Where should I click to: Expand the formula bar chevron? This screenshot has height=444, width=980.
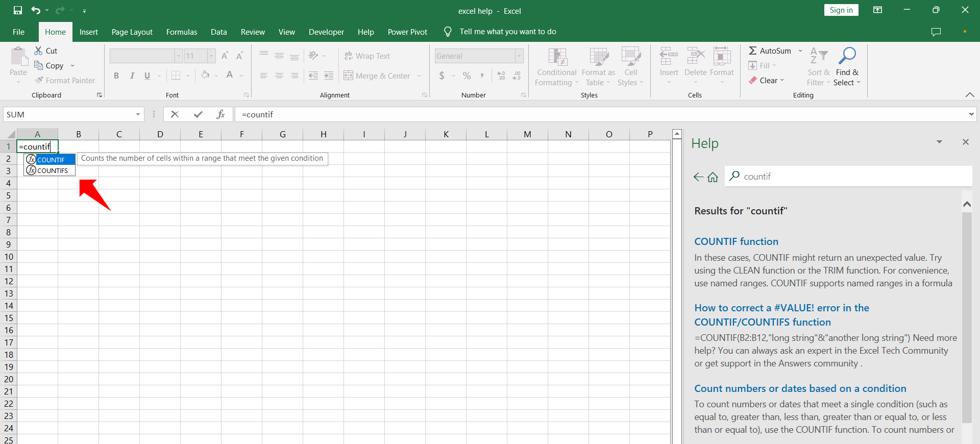click(971, 114)
